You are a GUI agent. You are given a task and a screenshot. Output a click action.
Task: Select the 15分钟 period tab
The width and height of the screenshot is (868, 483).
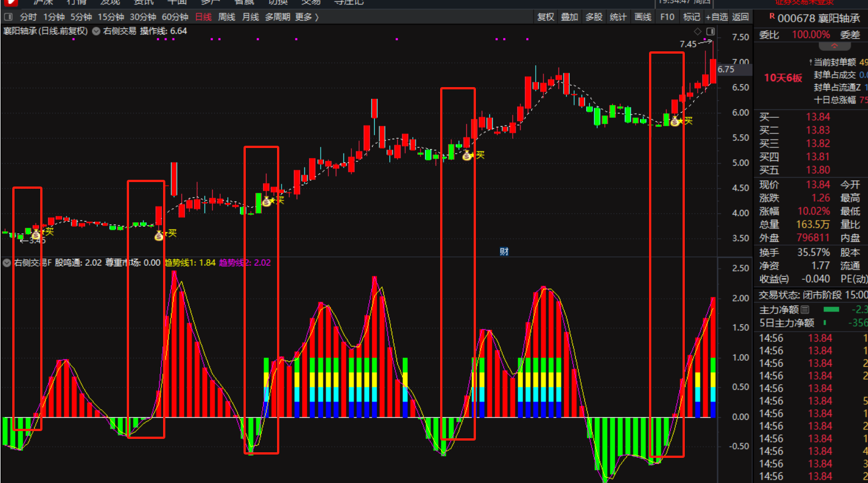click(x=111, y=17)
